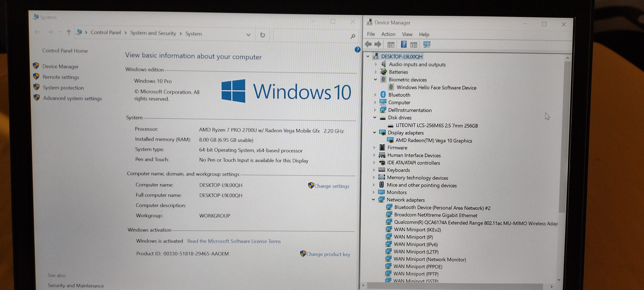
Task: Read the Microsoft Software License Terms link
Action: pos(234,241)
